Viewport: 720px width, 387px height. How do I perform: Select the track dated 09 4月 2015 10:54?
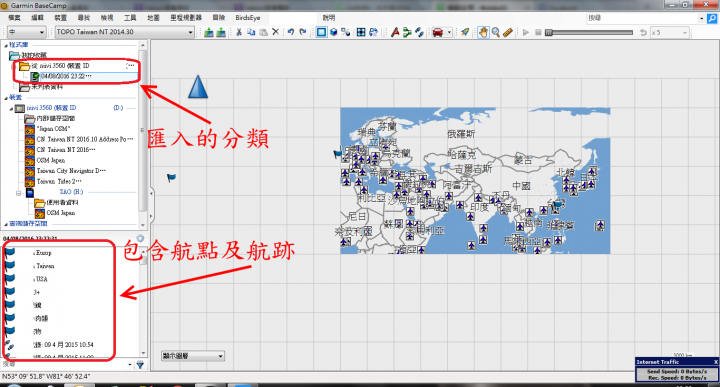[63, 345]
